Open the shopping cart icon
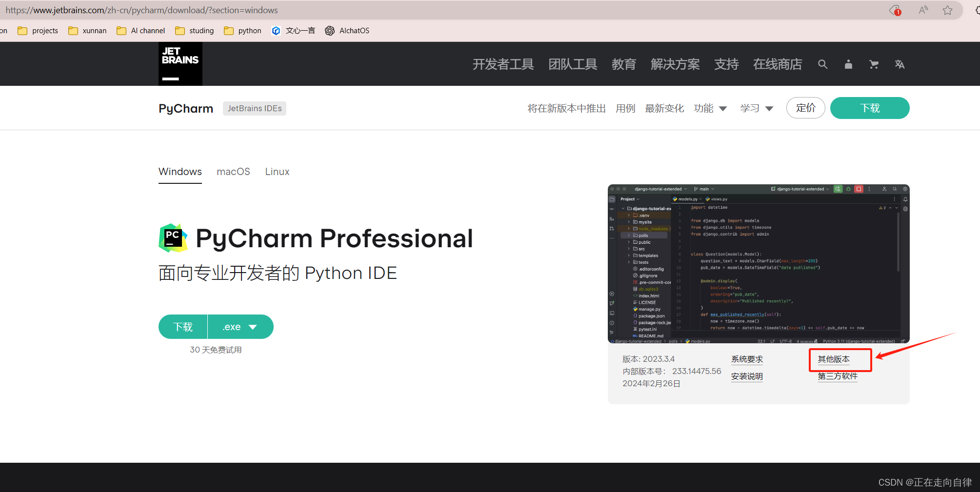The height and width of the screenshot is (492, 980). pos(874,64)
